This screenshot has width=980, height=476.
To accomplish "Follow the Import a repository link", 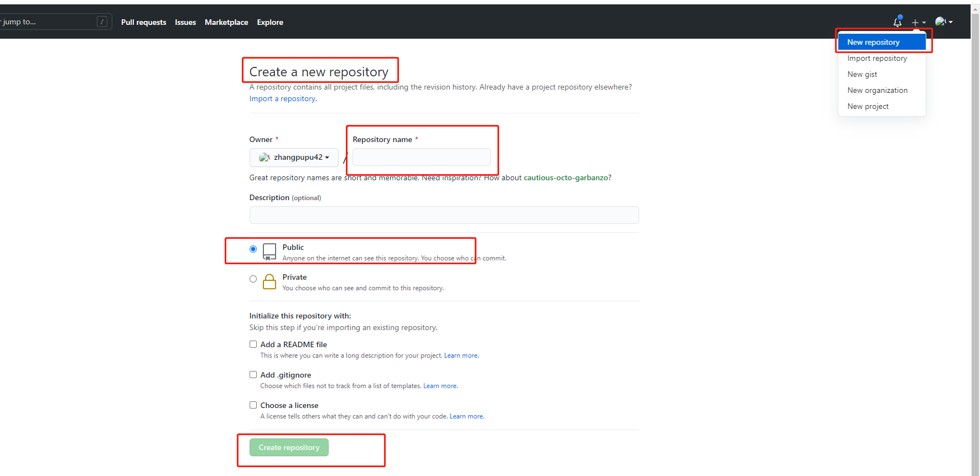I will (x=283, y=98).
